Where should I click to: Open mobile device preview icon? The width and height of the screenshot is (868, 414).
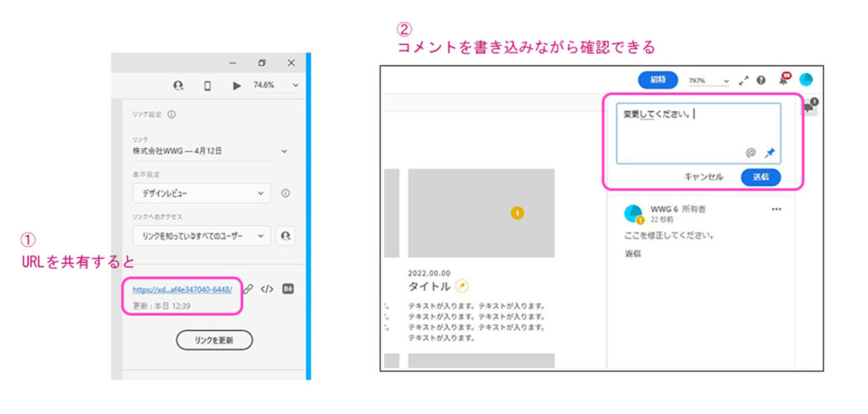click(208, 86)
